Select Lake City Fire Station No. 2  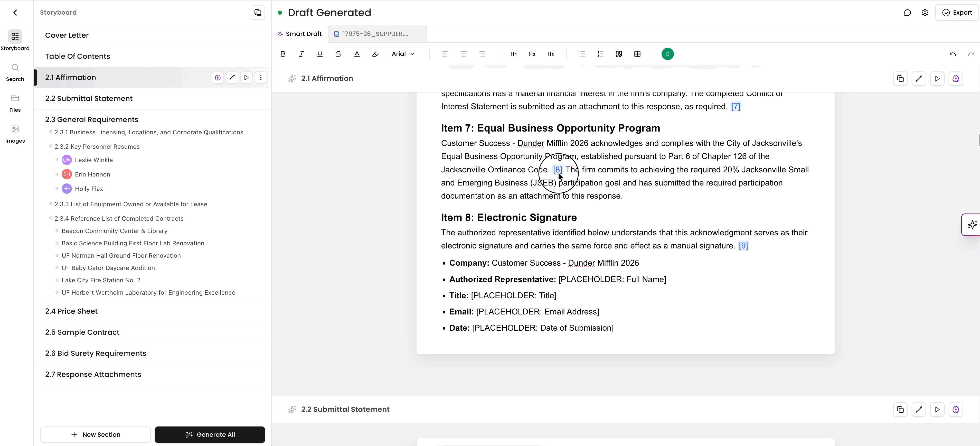(x=101, y=280)
